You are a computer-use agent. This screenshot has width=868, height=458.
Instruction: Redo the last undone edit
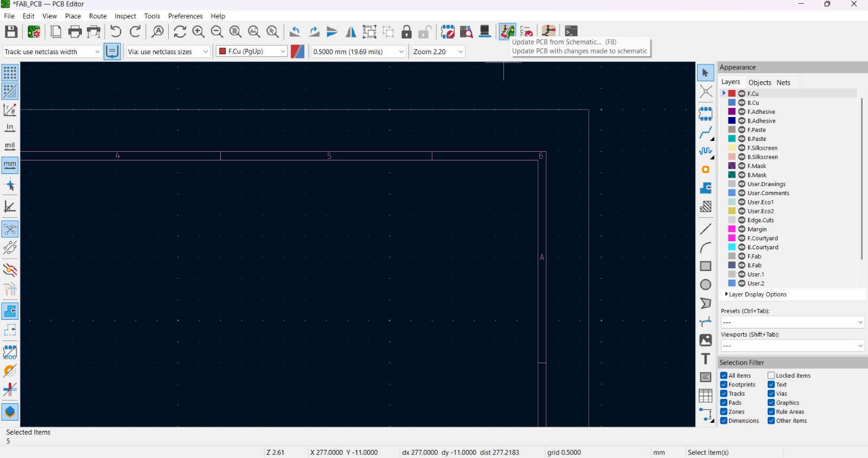(136, 32)
